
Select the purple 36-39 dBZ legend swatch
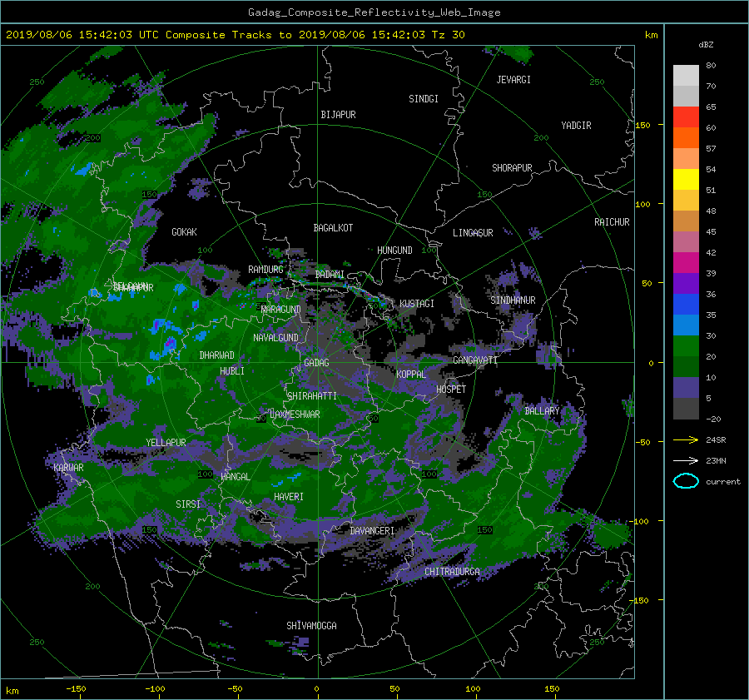[x=686, y=283]
